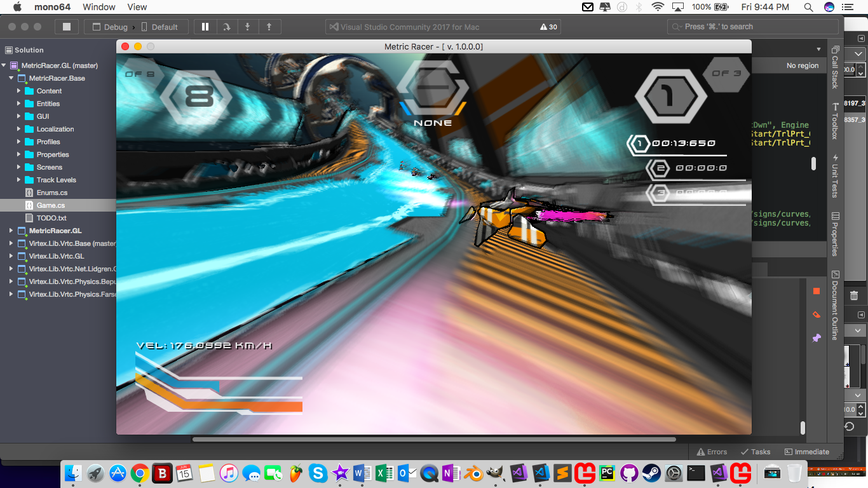The height and width of the screenshot is (488, 868).
Task: Show the Errors pad
Action: (x=712, y=452)
